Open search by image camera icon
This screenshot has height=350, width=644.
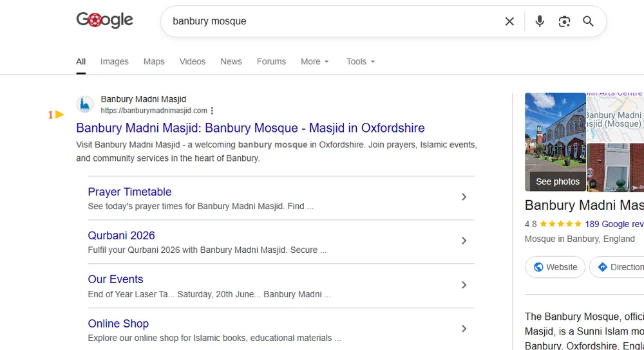click(x=564, y=21)
